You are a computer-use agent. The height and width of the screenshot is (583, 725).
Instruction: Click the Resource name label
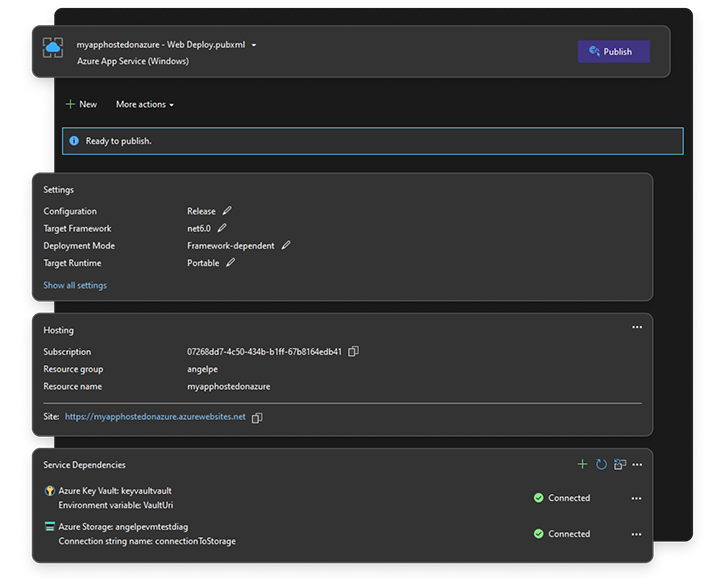click(x=73, y=387)
